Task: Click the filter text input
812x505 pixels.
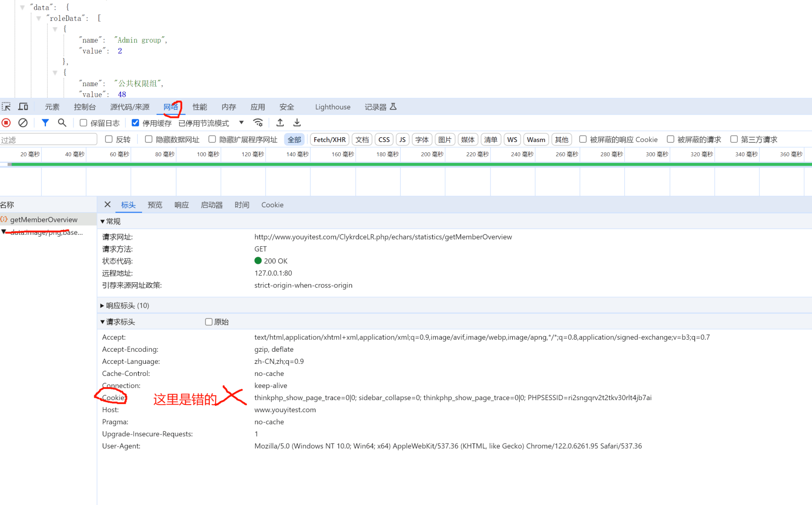Action: (48, 140)
